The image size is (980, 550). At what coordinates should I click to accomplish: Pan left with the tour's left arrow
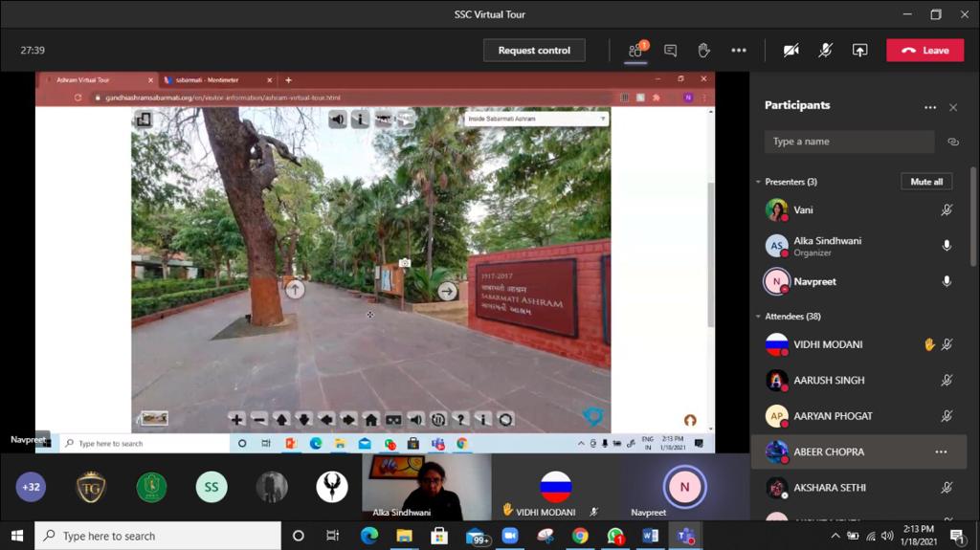coord(326,419)
